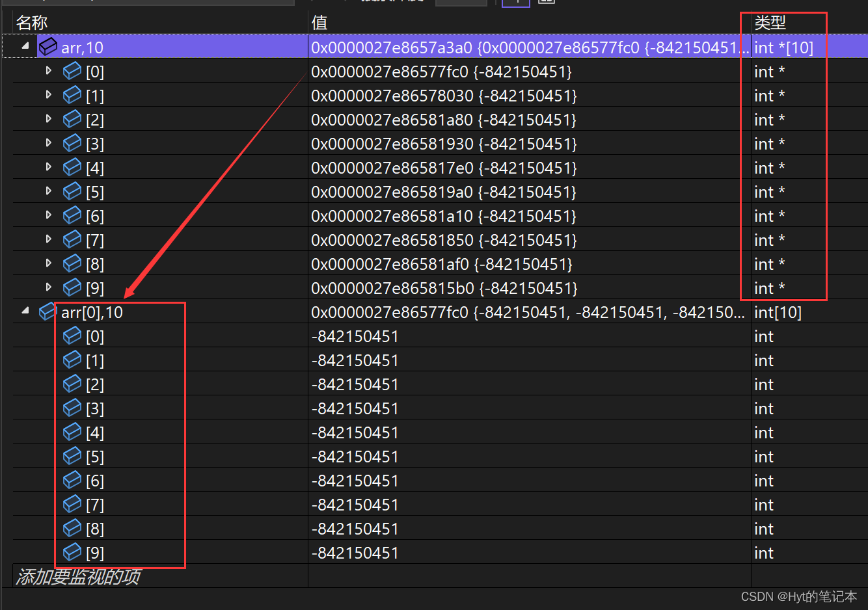This screenshot has height=610, width=868.
Task: Expand element [8] under arr,10
Action: point(49,263)
